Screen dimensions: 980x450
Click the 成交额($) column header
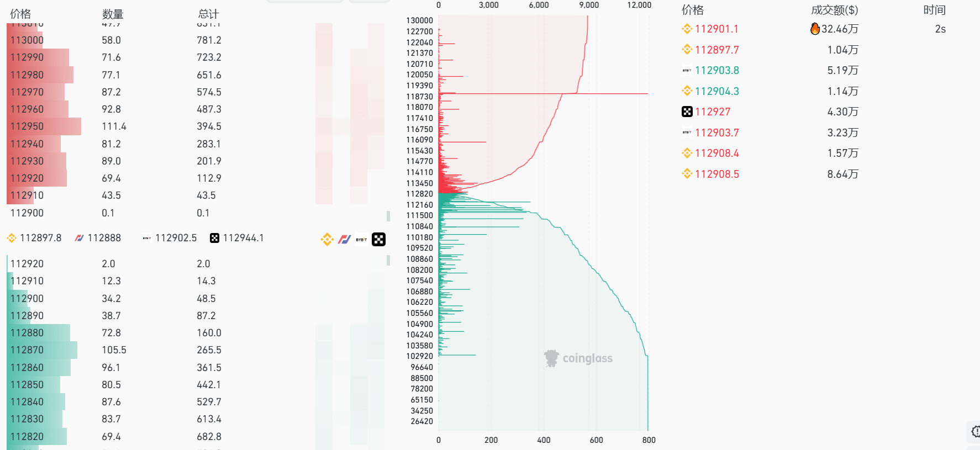point(835,10)
